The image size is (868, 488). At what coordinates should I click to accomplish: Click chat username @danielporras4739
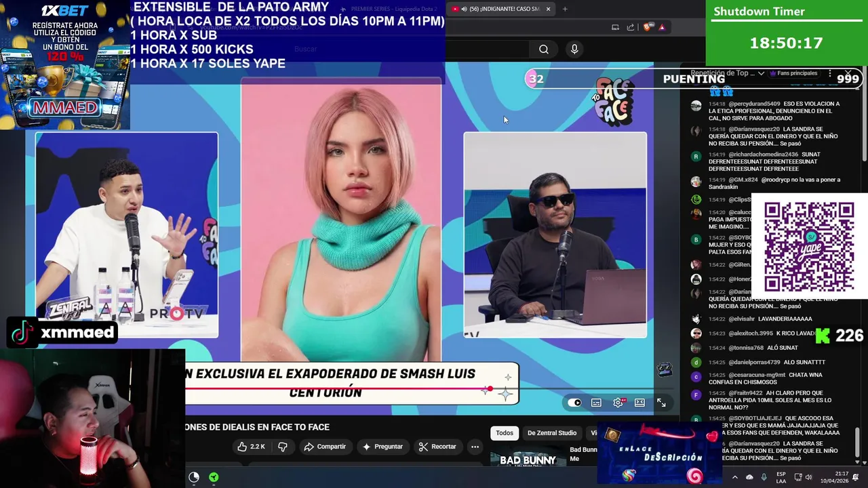tap(755, 363)
